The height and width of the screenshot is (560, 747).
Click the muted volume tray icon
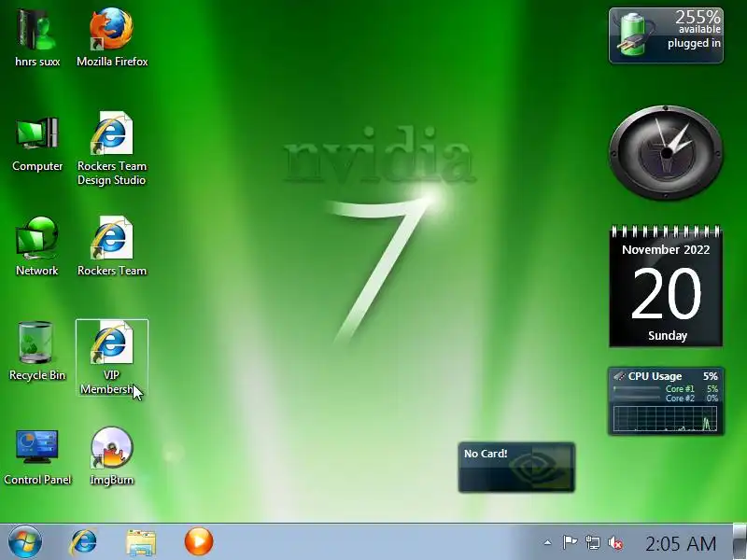click(615, 542)
